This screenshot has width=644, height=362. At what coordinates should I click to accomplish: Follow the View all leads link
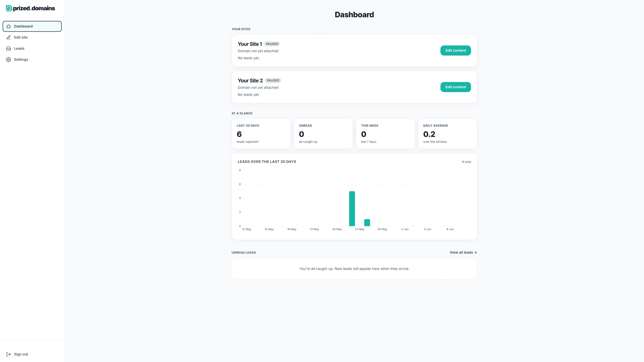[x=463, y=252]
